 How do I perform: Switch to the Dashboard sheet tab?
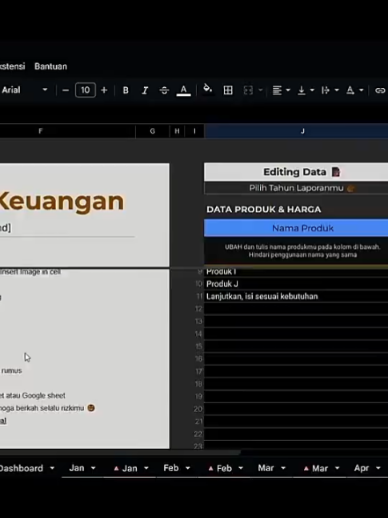[x=21, y=468]
